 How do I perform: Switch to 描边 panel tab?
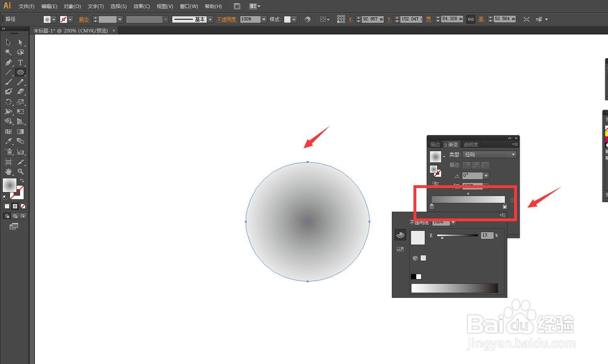click(x=435, y=145)
